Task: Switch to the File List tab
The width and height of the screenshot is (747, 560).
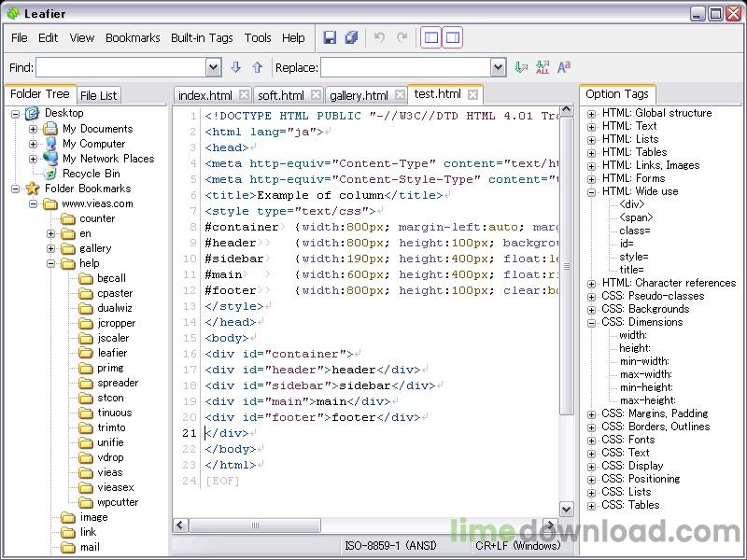Action: click(98, 95)
